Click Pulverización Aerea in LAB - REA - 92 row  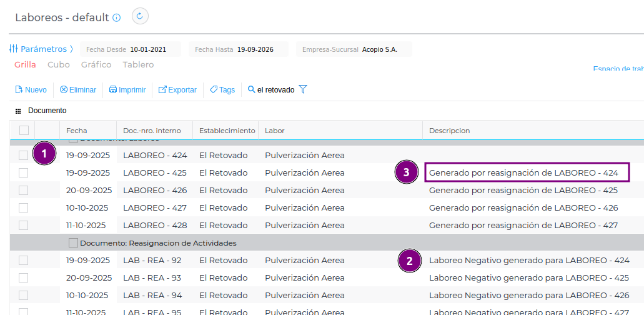[x=305, y=261]
